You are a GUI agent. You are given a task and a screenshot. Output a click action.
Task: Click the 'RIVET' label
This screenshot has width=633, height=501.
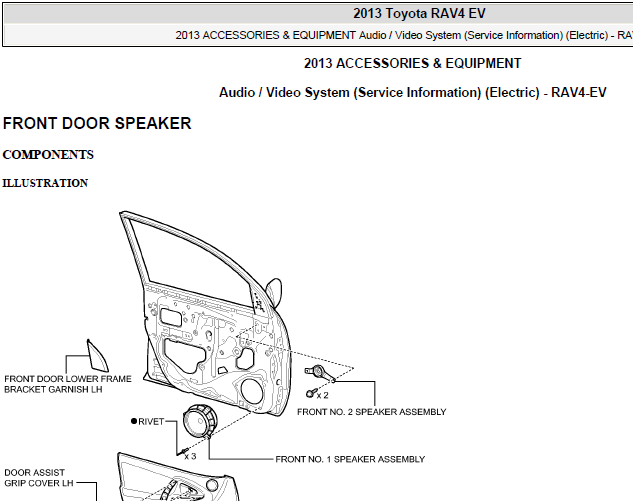tap(151, 421)
